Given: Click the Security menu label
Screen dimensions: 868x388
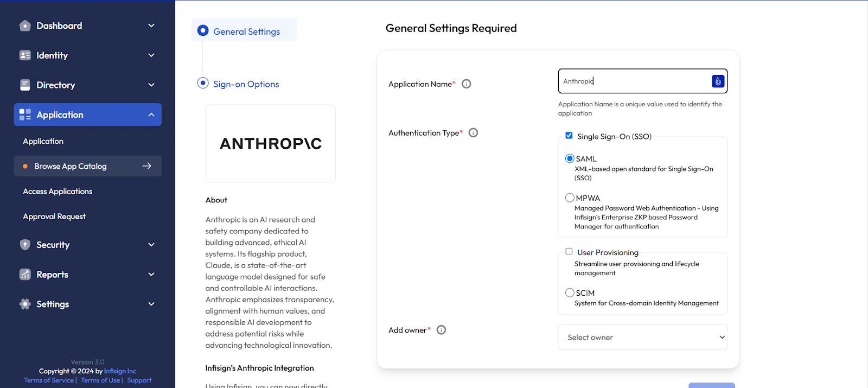Looking at the screenshot, I should [53, 245].
